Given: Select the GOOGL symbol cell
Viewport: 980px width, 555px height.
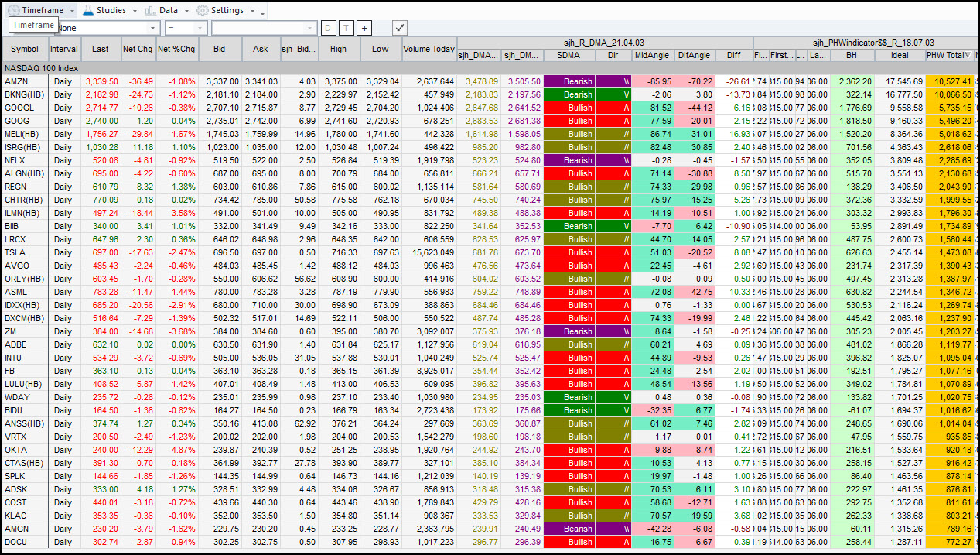Looking at the screenshot, I should point(25,108).
